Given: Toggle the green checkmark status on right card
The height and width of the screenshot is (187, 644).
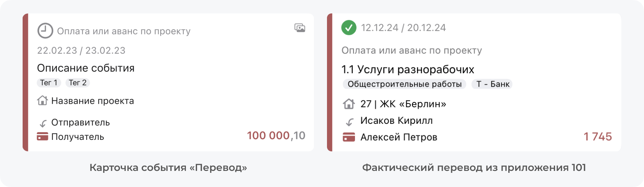Looking at the screenshot, I should point(349,28).
